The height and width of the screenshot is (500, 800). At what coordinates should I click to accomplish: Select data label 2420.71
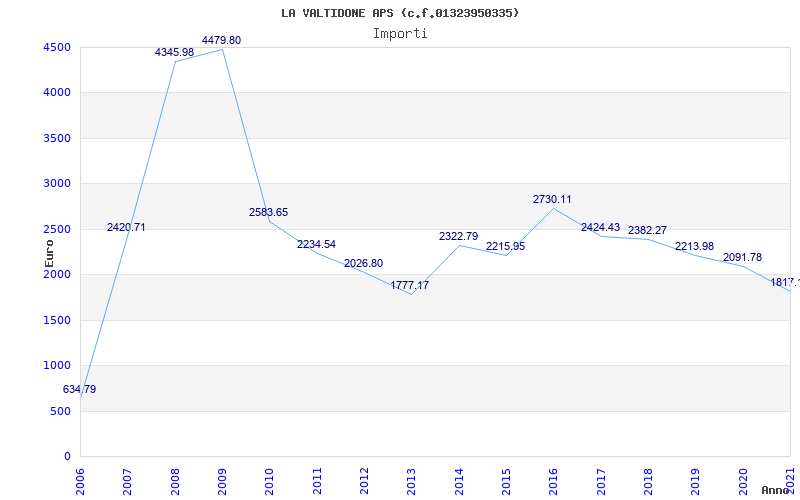pyautogui.click(x=126, y=227)
